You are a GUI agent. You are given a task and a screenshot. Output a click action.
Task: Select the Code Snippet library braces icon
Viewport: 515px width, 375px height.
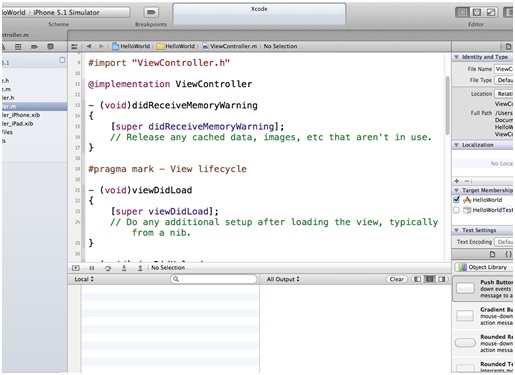508,254
